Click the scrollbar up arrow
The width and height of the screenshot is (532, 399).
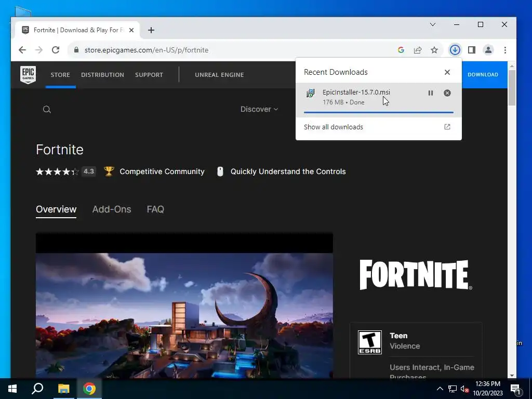[x=512, y=65]
